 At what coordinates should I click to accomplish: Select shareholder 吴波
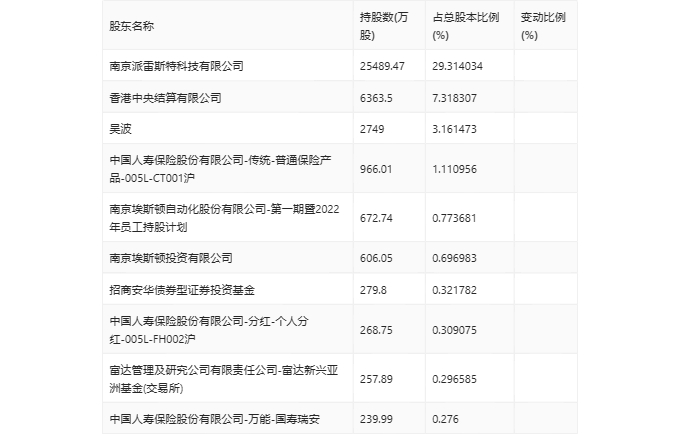(x=120, y=129)
